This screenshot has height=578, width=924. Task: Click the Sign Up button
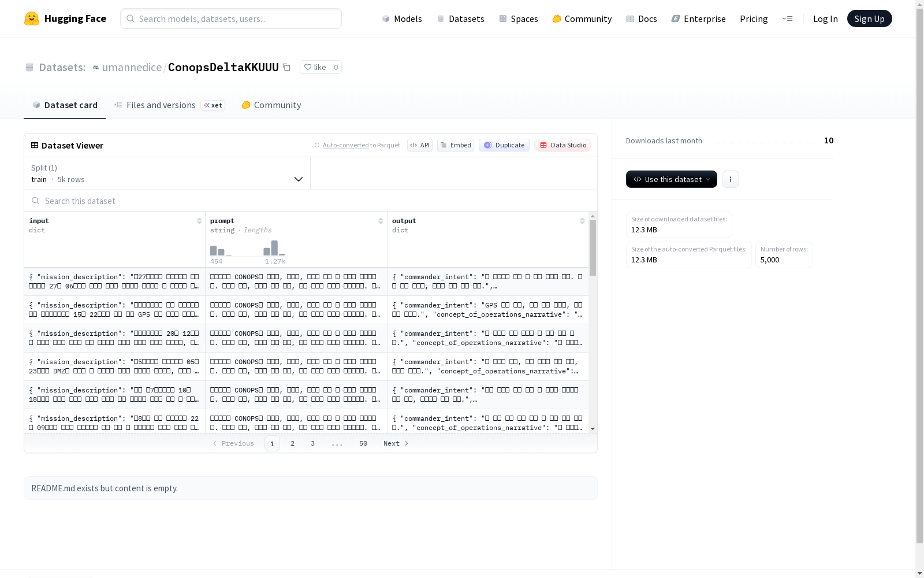coord(869,18)
